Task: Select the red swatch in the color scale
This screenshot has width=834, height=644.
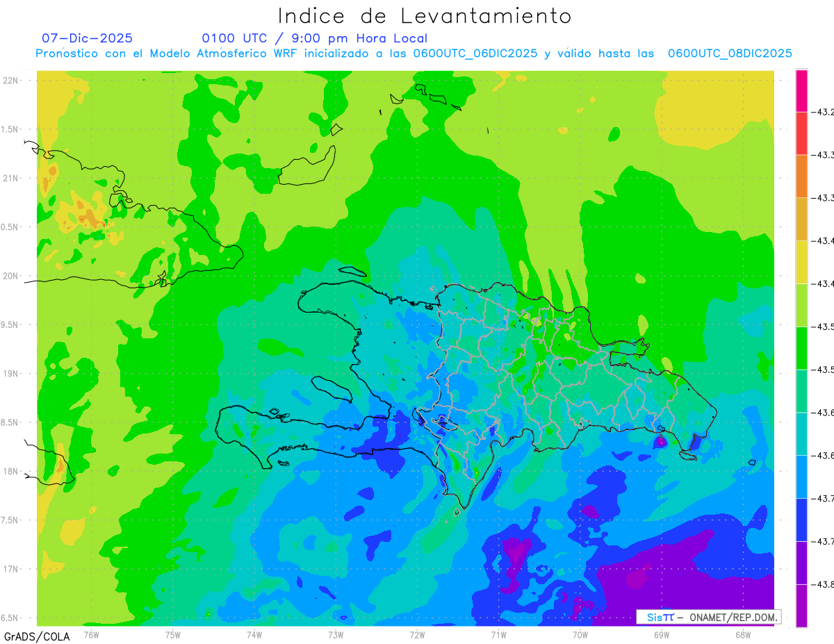Action: point(801,133)
